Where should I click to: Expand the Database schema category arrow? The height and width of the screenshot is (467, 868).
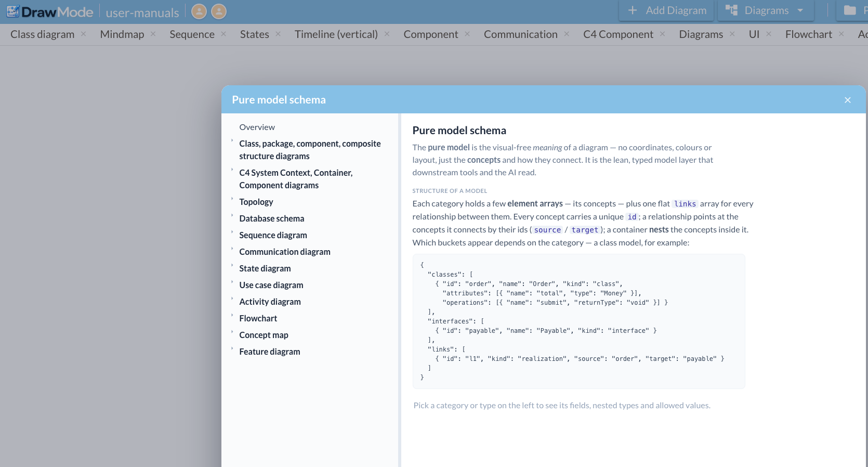point(232,215)
